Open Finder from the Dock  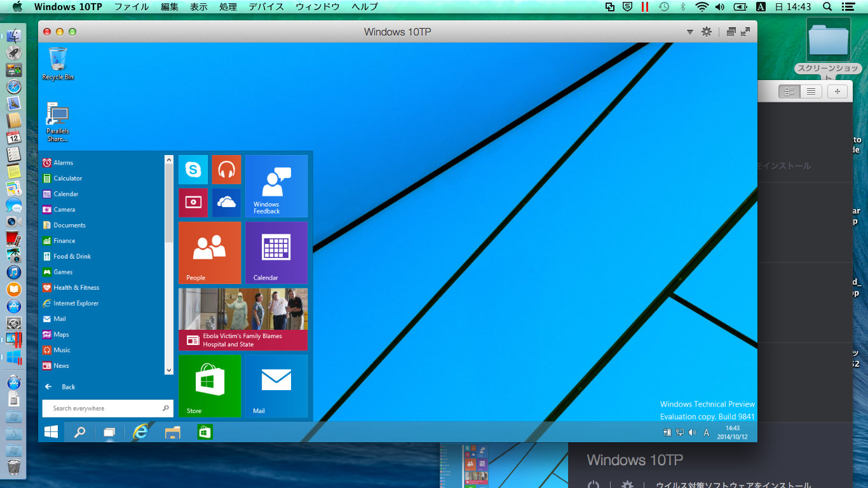coord(13,36)
